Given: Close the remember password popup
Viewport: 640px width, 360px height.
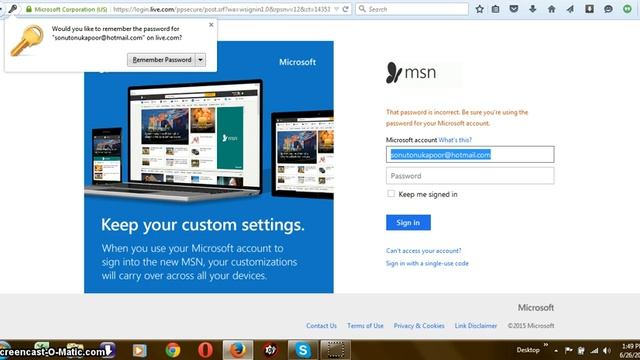Looking at the screenshot, I should coord(211,25).
